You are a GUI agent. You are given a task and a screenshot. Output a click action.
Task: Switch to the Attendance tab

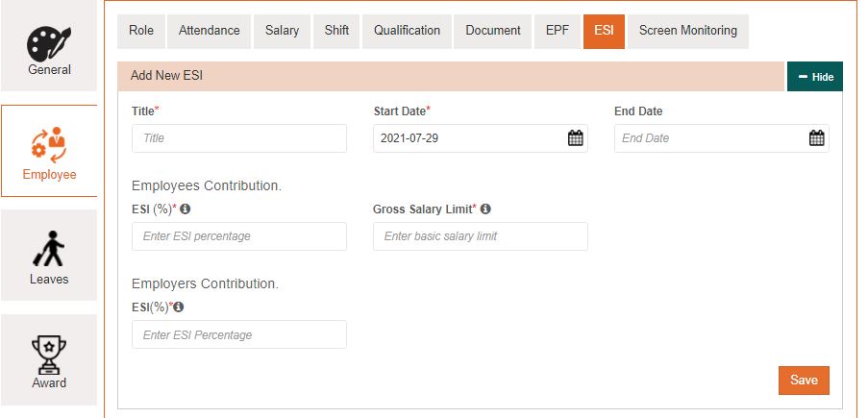click(210, 31)
